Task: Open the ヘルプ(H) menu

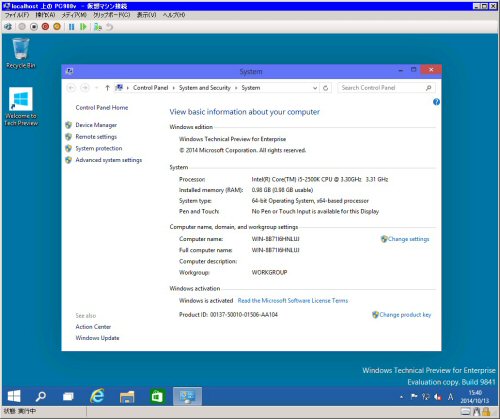Action: 174,15
